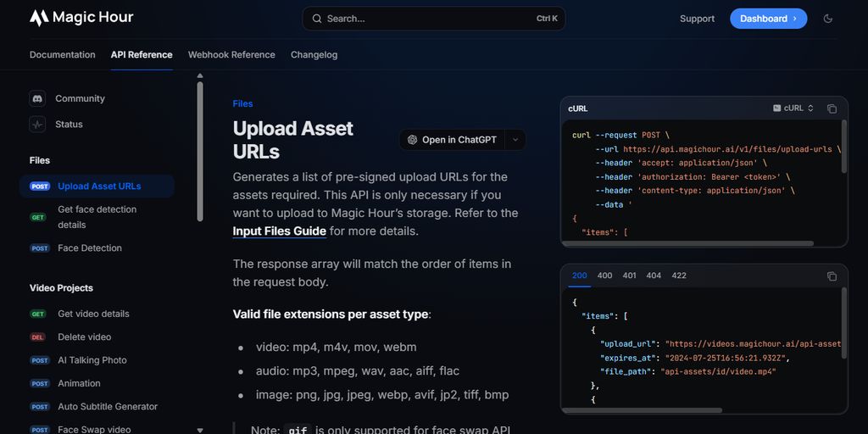Copy the response JSON example
Image resolution: width=868 pixels, height=434 pixels.
tap(832, 276)
